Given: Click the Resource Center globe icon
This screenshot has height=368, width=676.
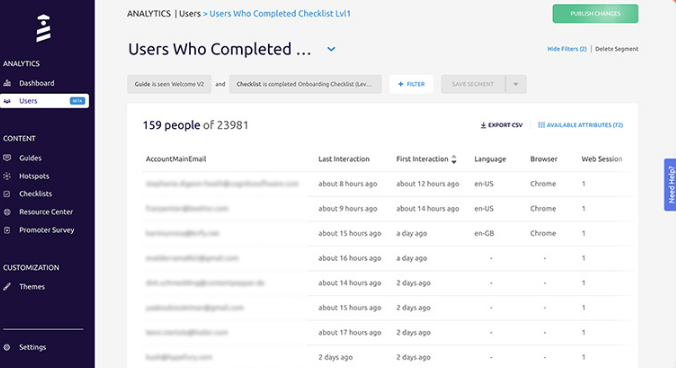Looking at the screenshot, I should [x=7, y=212].
